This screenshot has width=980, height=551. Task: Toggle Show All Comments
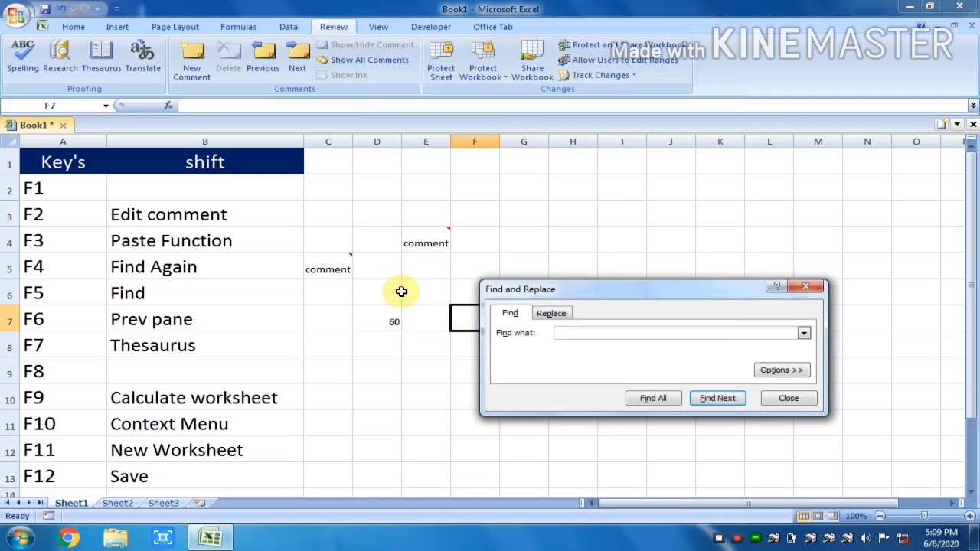click(x=363, y=60)
